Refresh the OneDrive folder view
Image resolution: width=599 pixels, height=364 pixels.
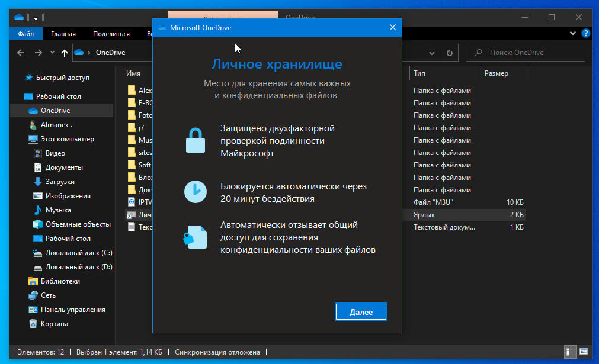[450, 53]
